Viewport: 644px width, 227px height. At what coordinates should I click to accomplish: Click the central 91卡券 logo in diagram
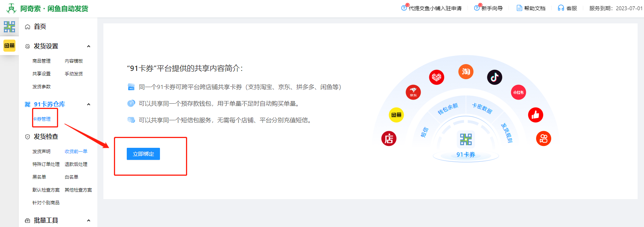[x=466, y=139]
